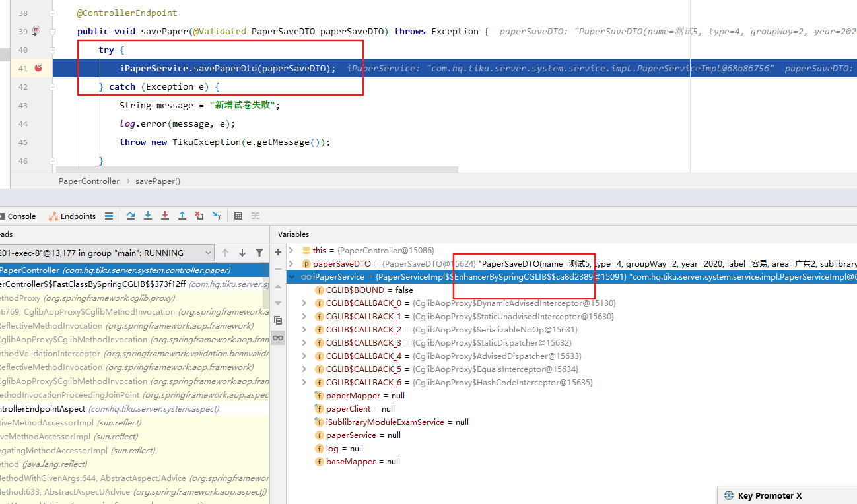Select the ControllerEndpointAspect stack frame
857x504 pixels.
(135, 409)
